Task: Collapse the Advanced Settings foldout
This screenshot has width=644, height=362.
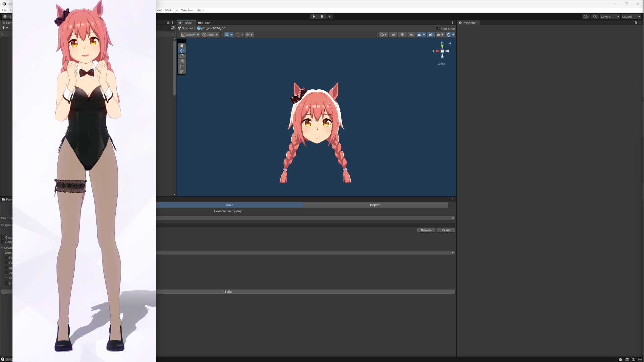Action: pyautogui.click(x=2, y=248)
